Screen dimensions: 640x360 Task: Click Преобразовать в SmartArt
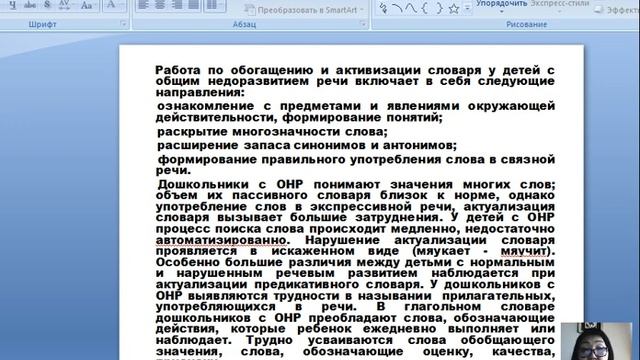pos(304,10)
